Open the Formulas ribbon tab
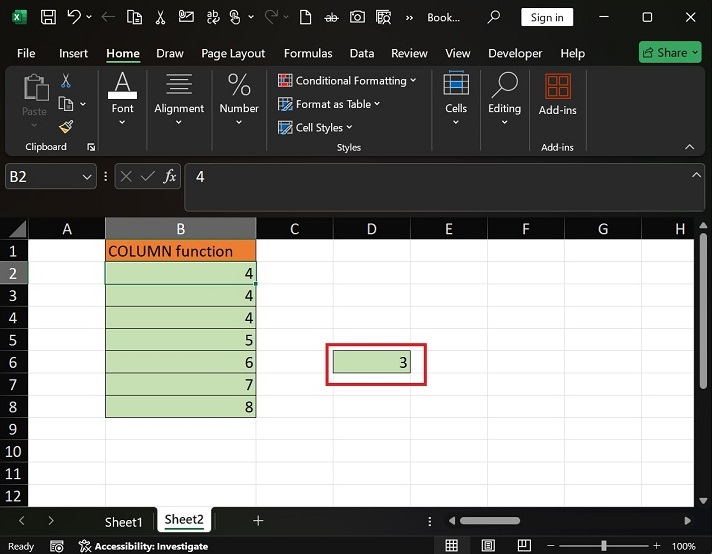 (x=308, y=53)
